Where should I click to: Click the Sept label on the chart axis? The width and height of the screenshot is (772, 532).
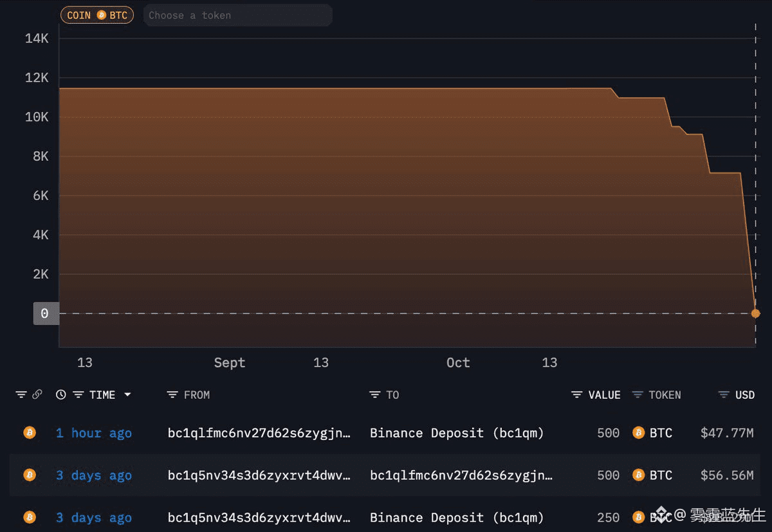230,363
